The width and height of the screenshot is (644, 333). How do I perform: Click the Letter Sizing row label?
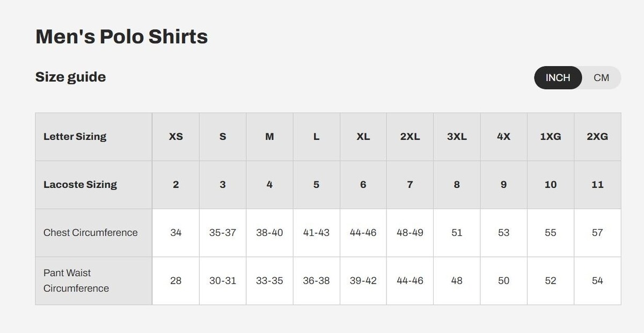pyautogui.click(x=75, y=136)
